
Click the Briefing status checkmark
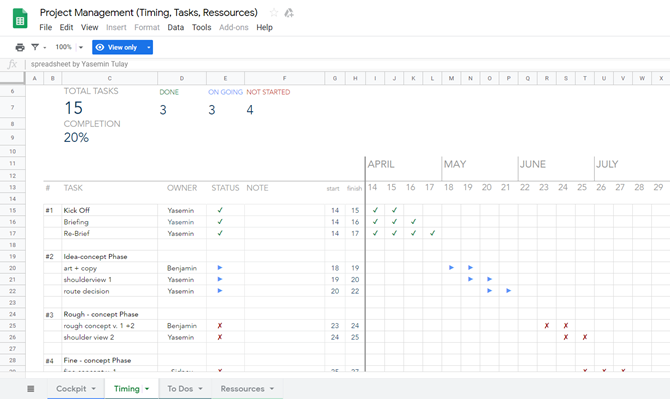click(x=220, y=222)
